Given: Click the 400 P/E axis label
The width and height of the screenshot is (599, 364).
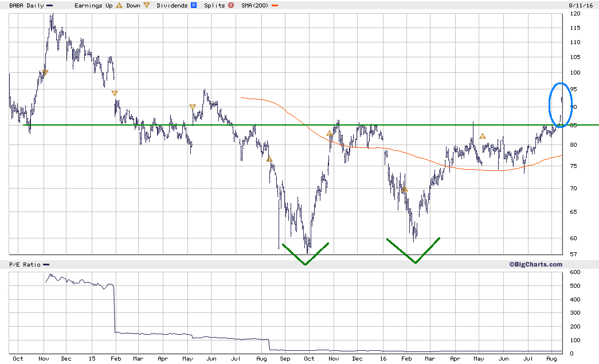Looking at the screenshot, I should (x=575, y=299).
